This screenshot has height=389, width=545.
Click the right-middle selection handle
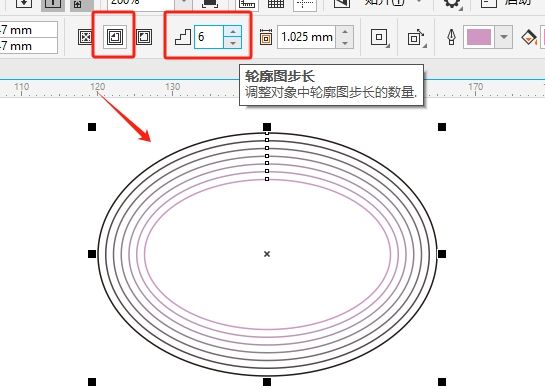(x=442, y=254)
